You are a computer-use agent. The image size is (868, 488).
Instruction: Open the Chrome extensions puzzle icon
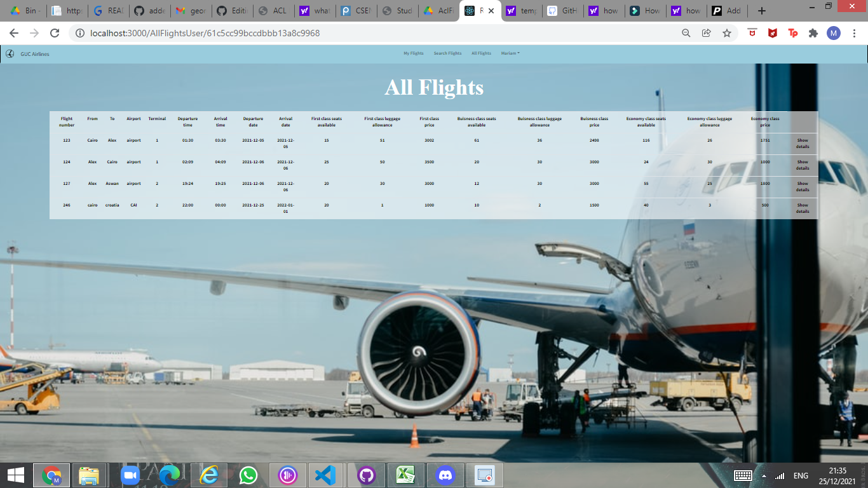tap(813, 33)
